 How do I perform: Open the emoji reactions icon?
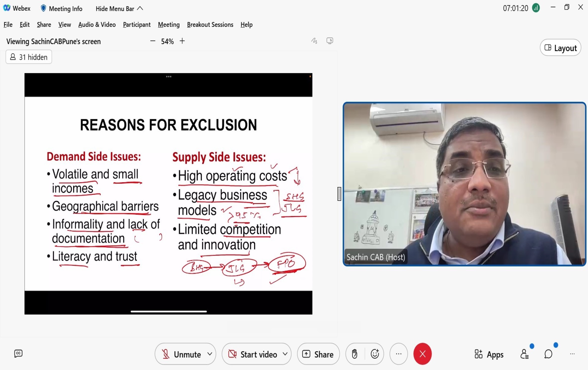pyautogui.click(x=375, y=354)
